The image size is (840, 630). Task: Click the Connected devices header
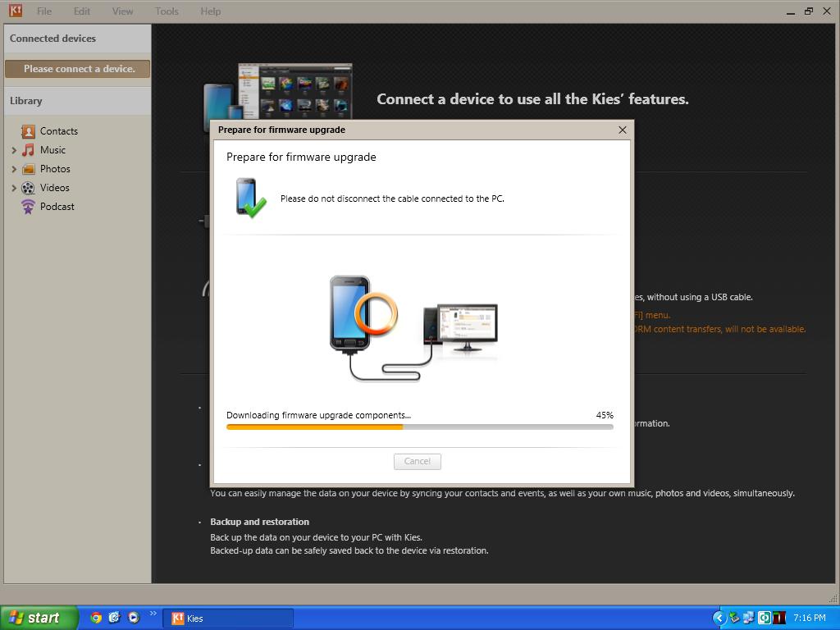tap(78, 39)
